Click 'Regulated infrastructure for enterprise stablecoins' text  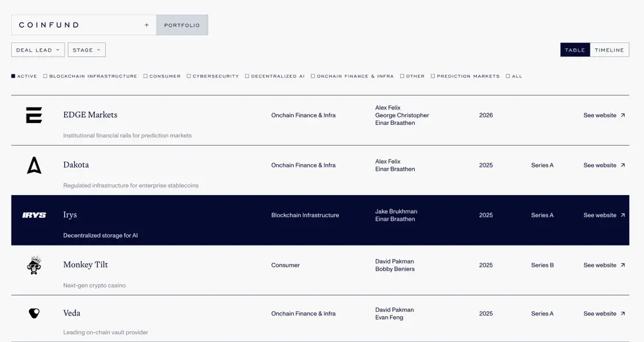tap(131, 185)
